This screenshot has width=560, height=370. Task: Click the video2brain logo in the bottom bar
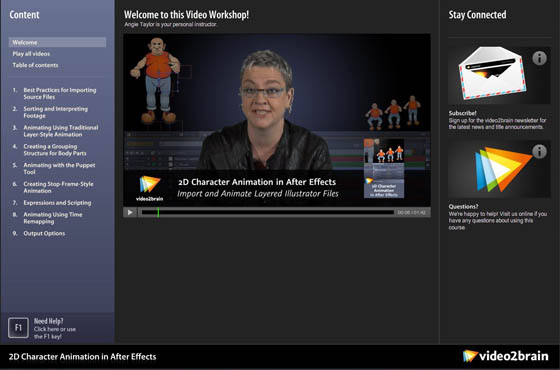(505, 356)
